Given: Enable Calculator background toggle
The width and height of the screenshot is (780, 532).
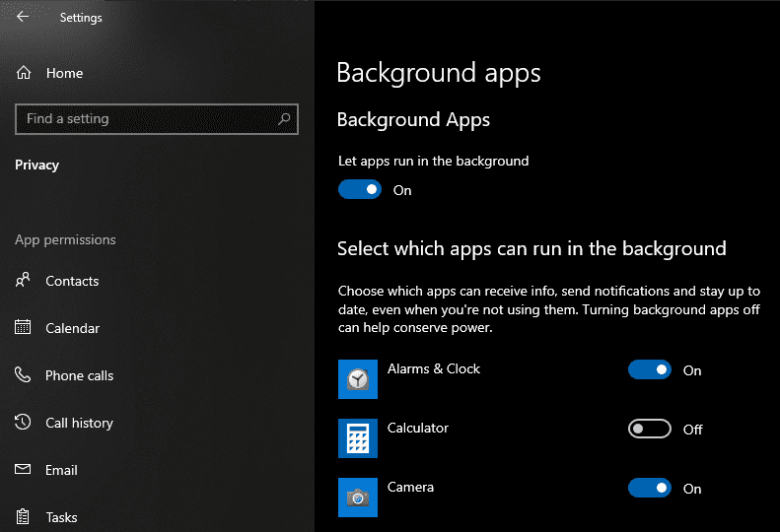Looking at the screenshot, I should (x=650, y=429).
